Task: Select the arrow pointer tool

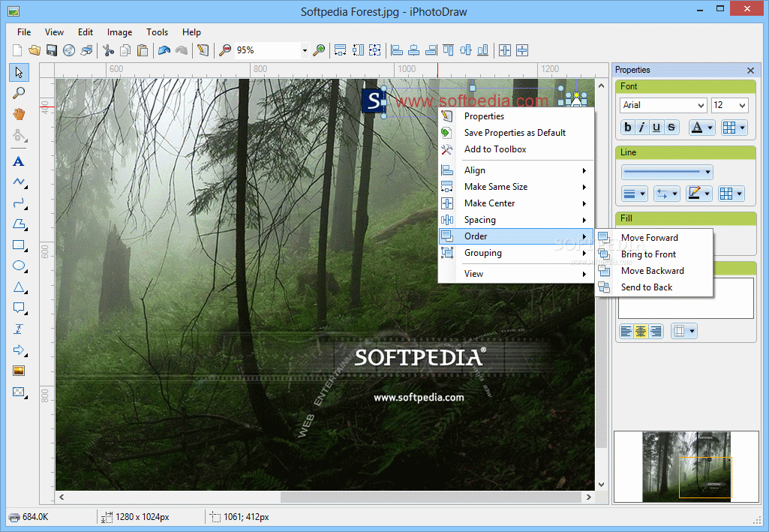Action: [x=19, y=73]
